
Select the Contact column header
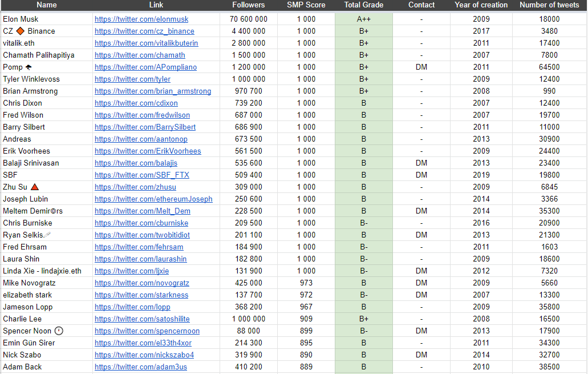pyautogui.click(x=421, y=5)
